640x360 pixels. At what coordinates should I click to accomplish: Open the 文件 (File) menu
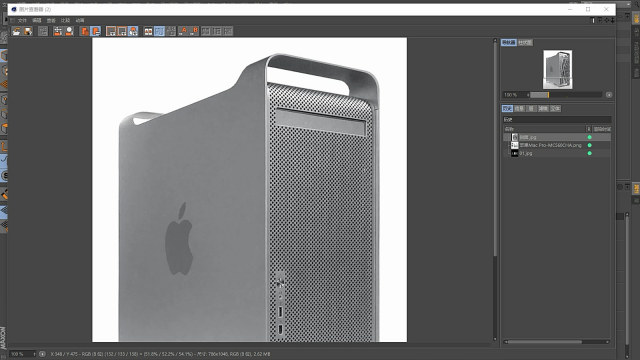point(22,20)
